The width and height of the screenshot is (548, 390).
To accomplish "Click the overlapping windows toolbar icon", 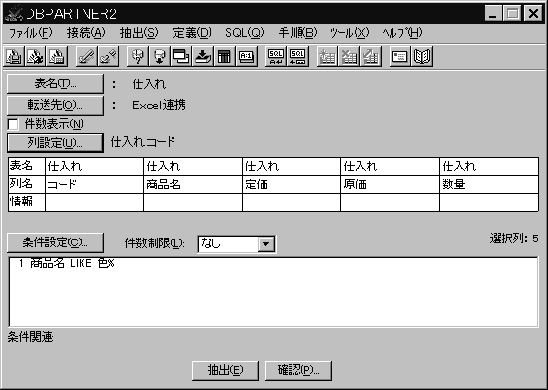I will 181,56.
